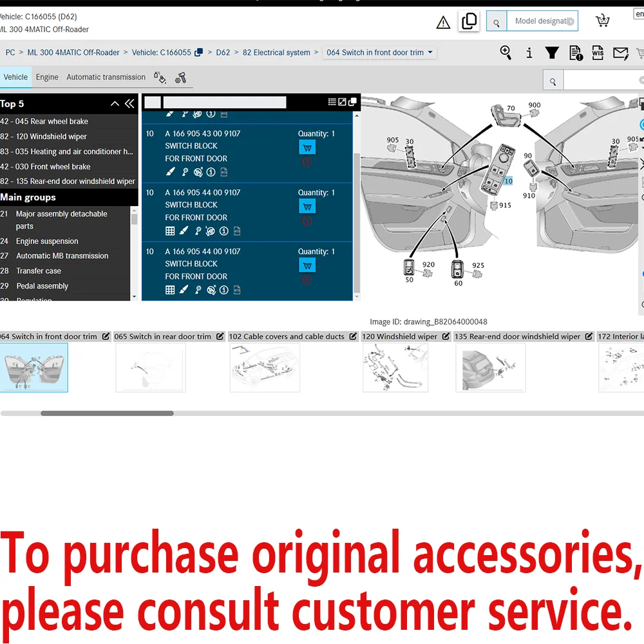Viewport: 644px width, 644px height.
Task: Click the open-vehicle icon beside Vehicle: C166055 breadcrumb
Action: pyautogui.click(x=199, y=52)
